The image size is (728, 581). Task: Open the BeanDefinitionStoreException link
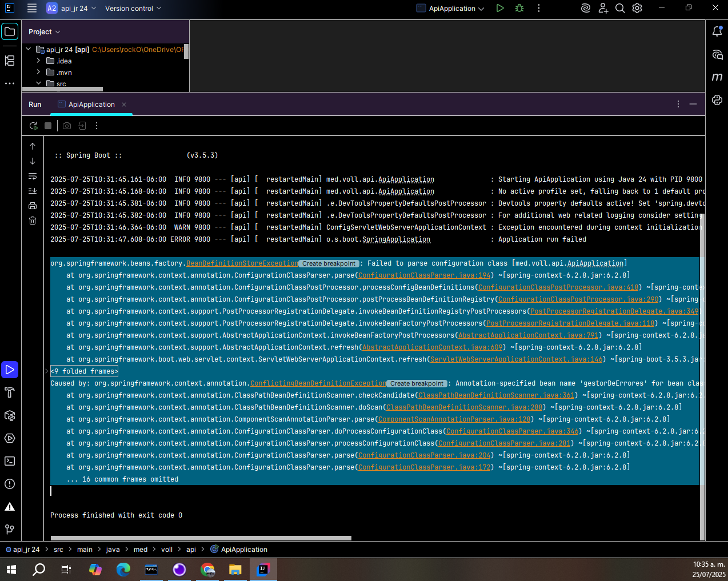click(x=242, y=263)
